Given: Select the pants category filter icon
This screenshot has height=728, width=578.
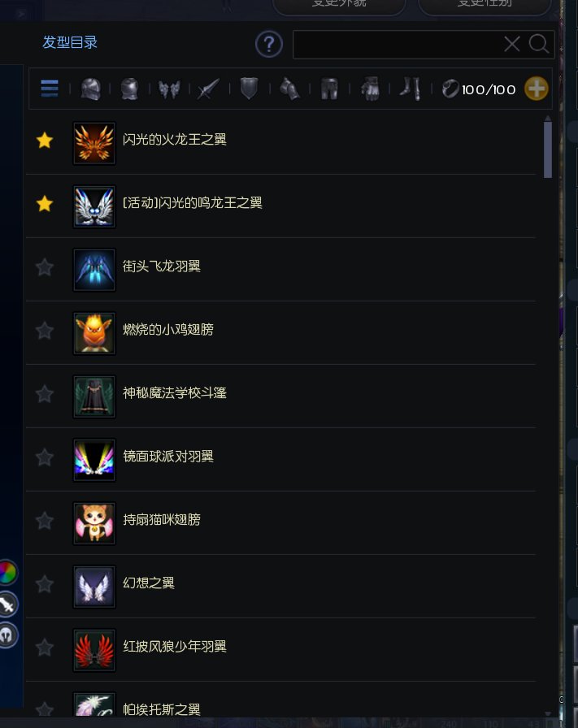Looking at the screenshot, I should pyautogui.click(x=329, y=89).
